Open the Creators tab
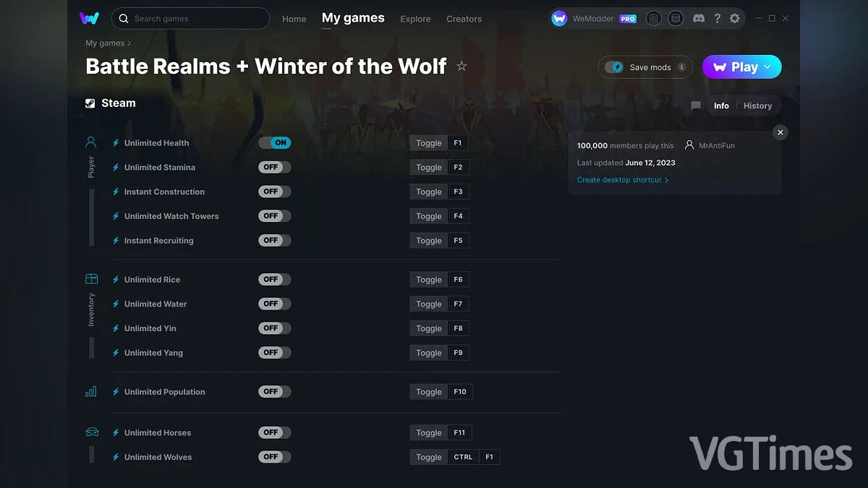Screen dimensions: 868x488 (464, 19)
